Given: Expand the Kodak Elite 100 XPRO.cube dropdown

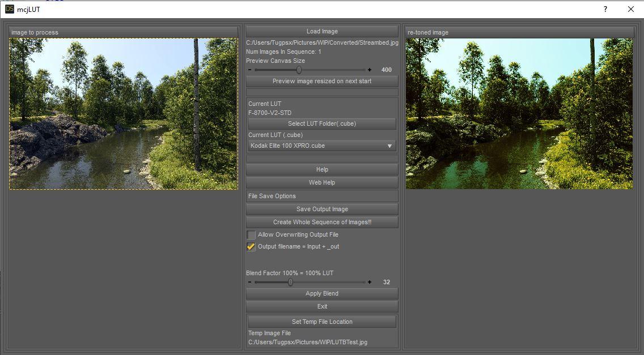Looking at the screenshot, I should [x=322, y=146].
